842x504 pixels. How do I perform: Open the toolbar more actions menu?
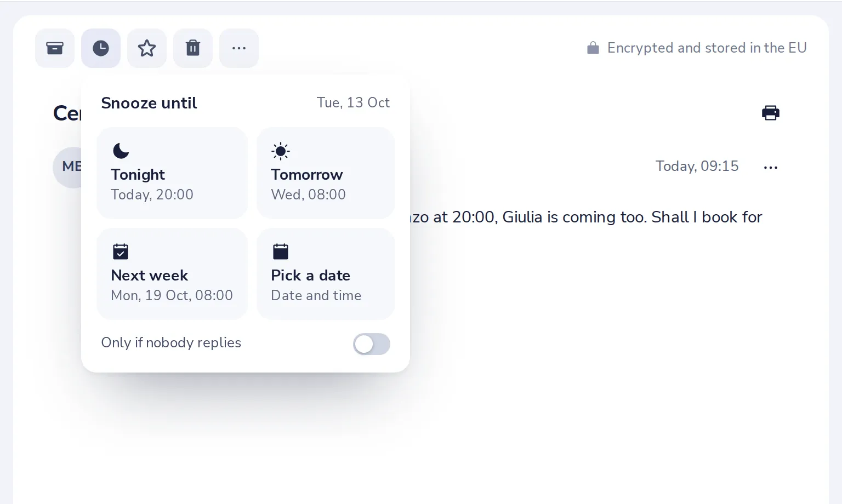(x=239, y=48)
